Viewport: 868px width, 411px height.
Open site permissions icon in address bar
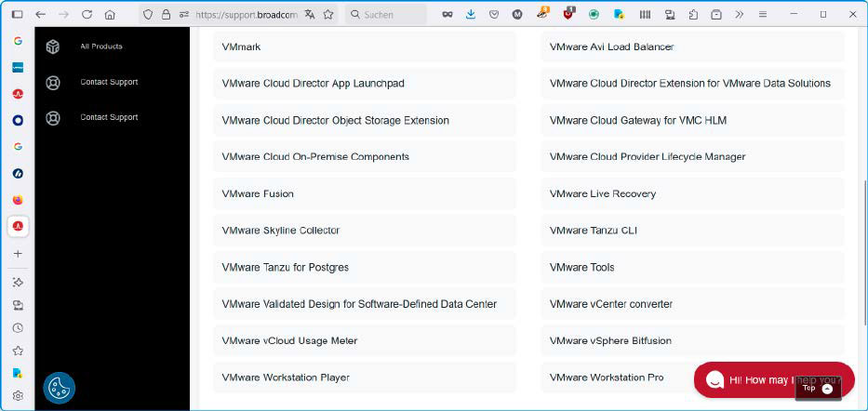(x=184, y=15)
